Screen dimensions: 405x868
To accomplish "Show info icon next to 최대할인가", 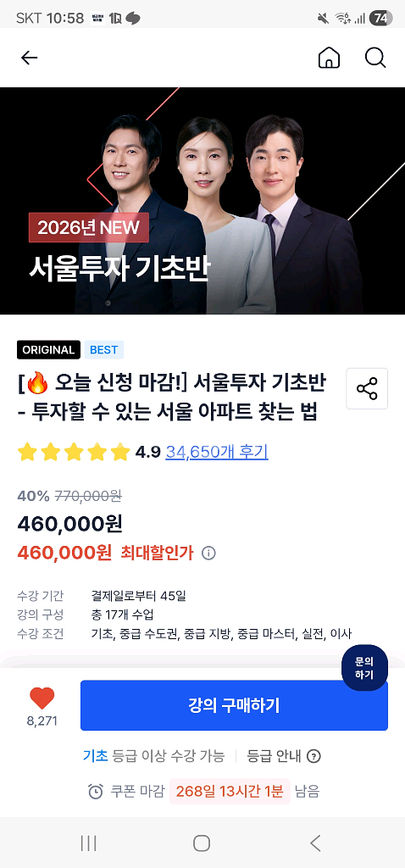I will [x=208, y=553].
